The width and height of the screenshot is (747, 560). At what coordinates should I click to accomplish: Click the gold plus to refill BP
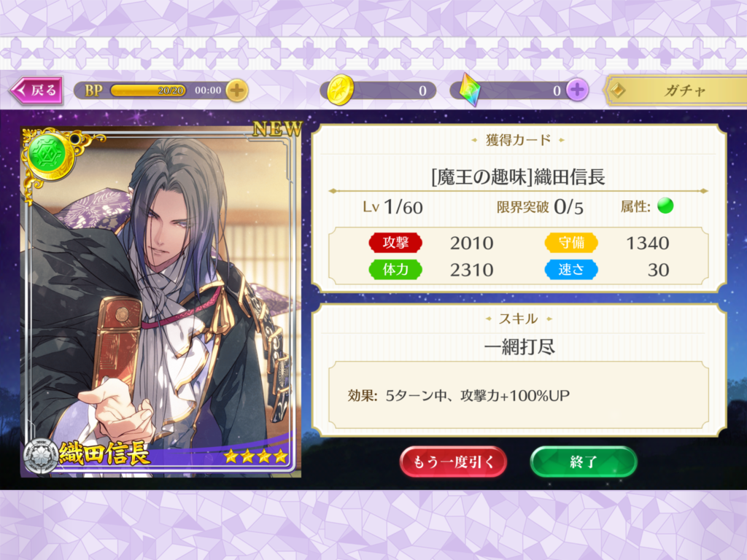click(237, 90)
